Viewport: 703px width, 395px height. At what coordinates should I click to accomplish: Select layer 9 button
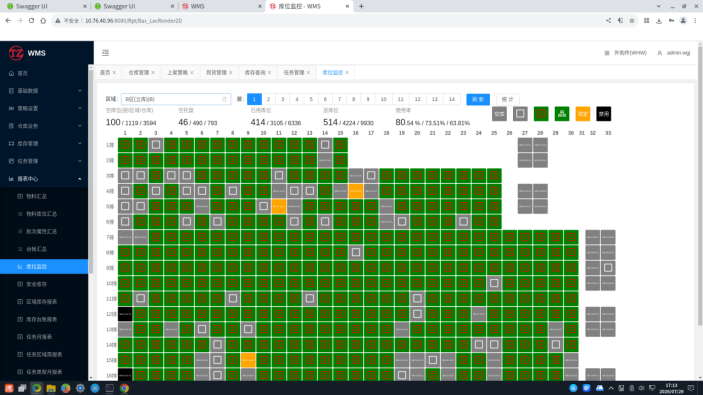point(368,99)
